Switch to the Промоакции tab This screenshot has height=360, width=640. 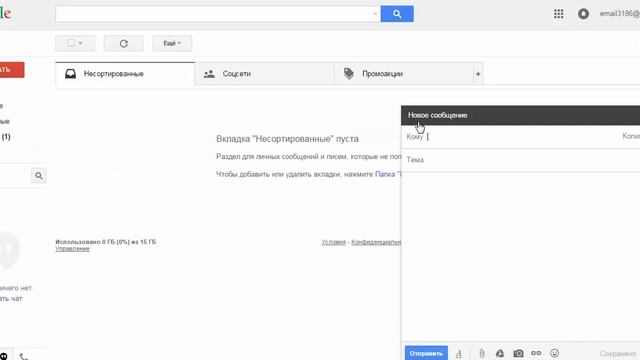(x=403, y=74)
